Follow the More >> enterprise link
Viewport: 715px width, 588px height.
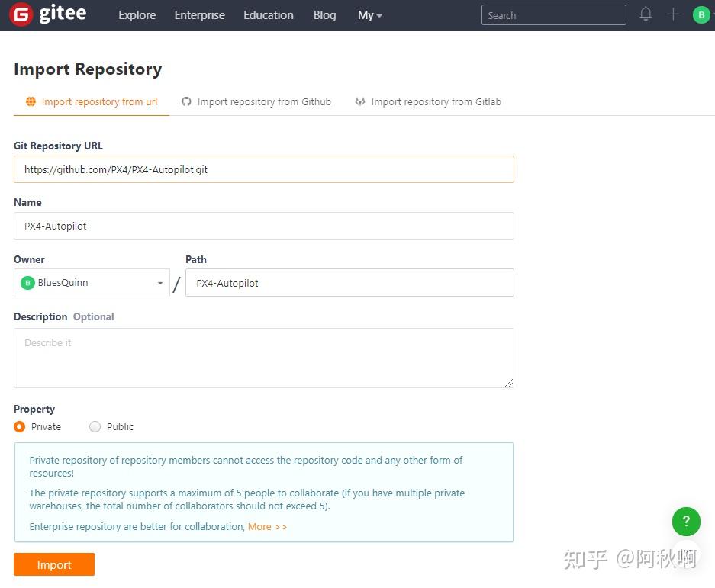(x=267, y=526)
